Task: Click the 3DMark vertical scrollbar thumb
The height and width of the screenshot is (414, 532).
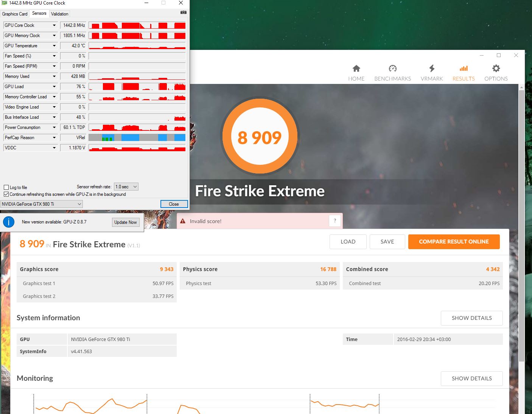Action: 522,225
